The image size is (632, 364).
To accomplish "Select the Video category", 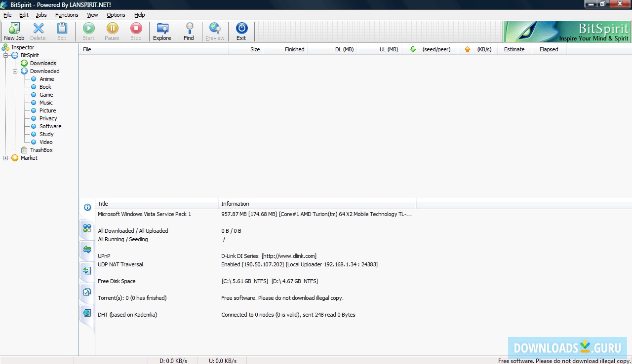I will pyautogui.click(x=46, y=142).
